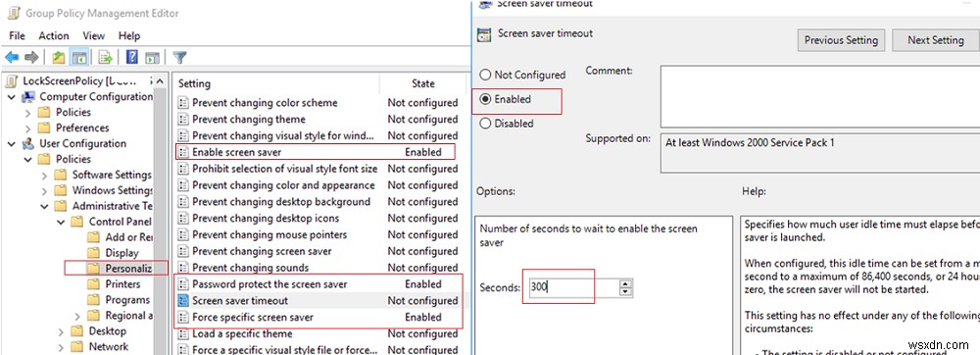Click the icon beside Prevent changing sounds
Screen dimensions: 980x355
[183, 268]
